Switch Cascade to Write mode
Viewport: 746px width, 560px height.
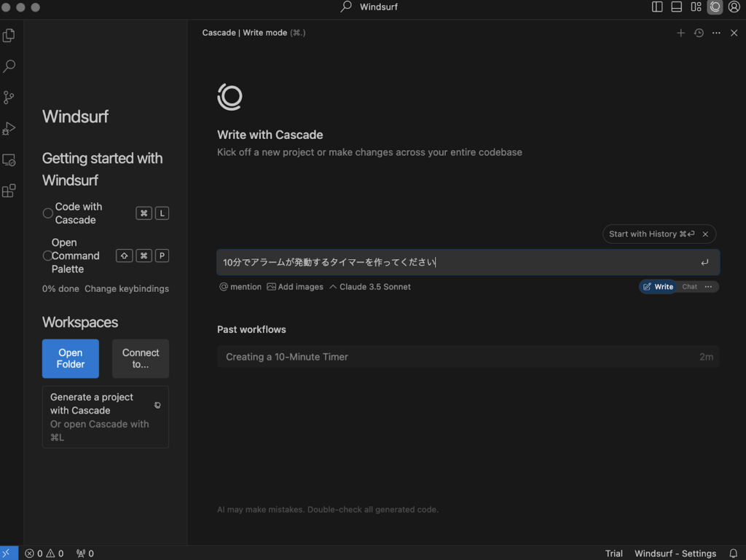coord(658,287)
